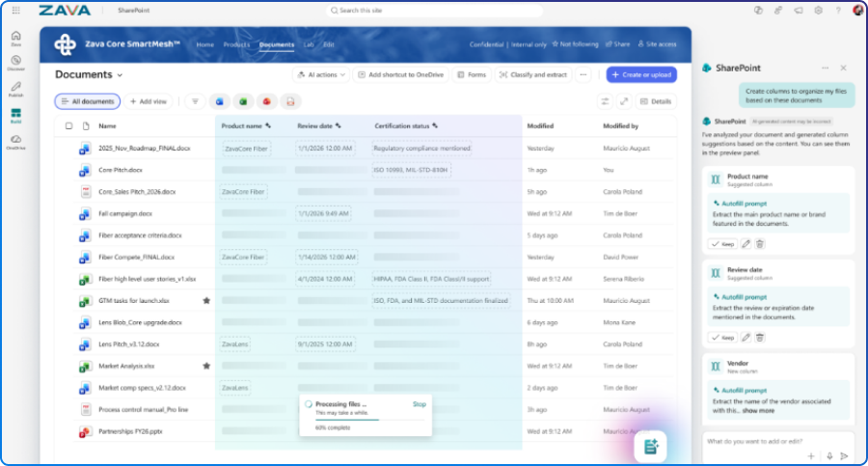Click the plus attach icon in chat
This screenshot has width=868, height=466.
tap(811, 456)
